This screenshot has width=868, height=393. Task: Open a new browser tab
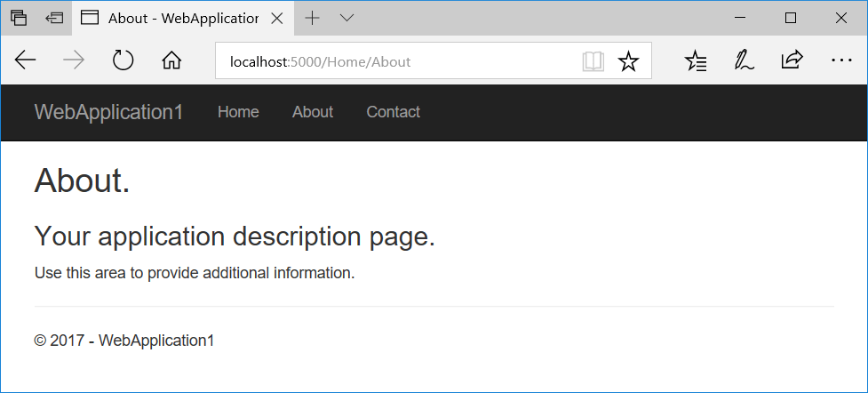pyautogui.click(x=312, y=18)
